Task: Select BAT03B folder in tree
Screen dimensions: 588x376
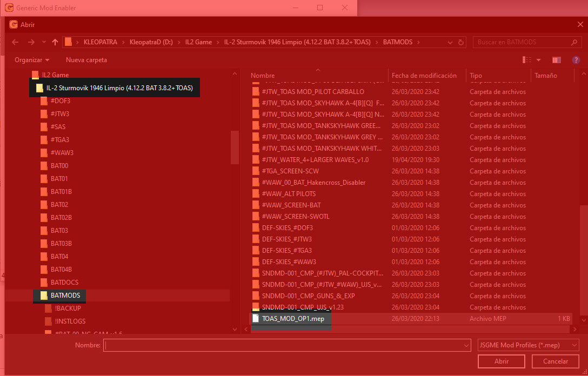Action: click(61, 244)
